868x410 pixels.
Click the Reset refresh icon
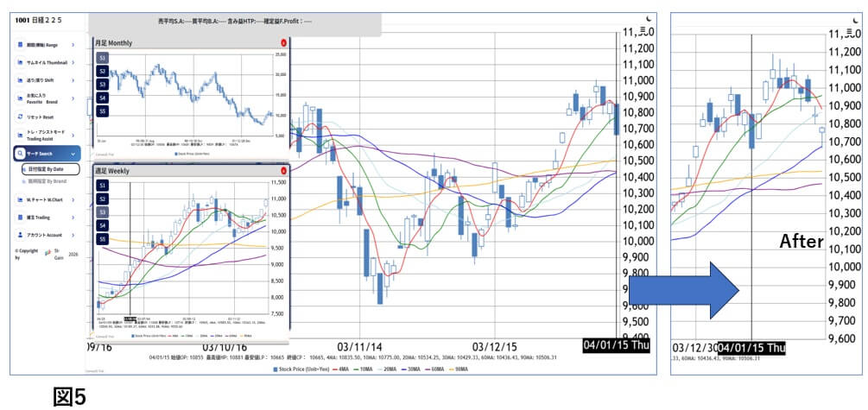point(21,117)
